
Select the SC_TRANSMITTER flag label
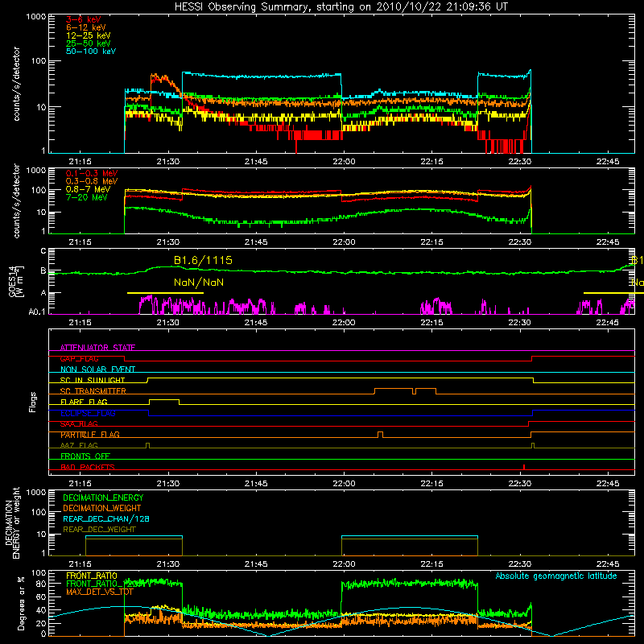tap(93, 391)
